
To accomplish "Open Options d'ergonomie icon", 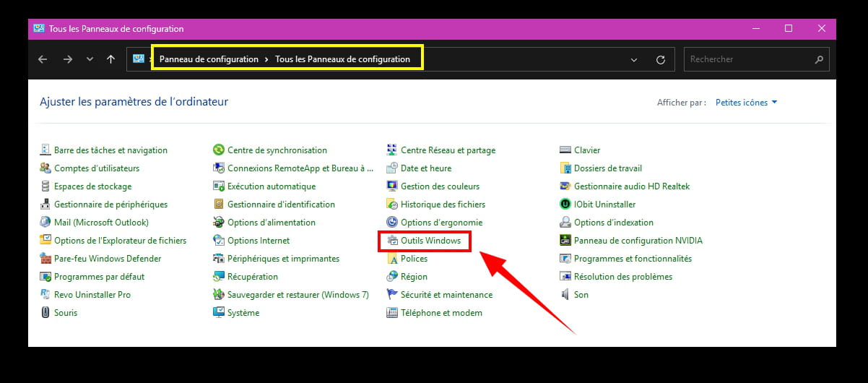I will [x=392, y=223].
